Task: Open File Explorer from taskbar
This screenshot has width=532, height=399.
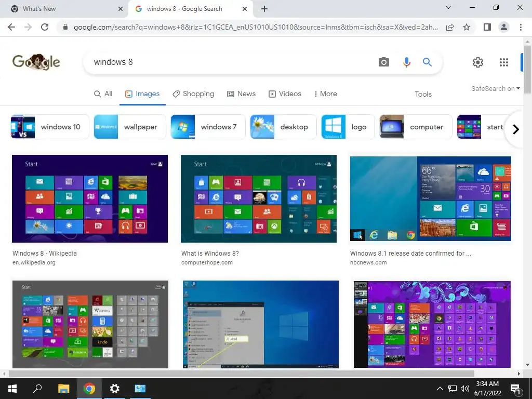Action: point(63,389)
